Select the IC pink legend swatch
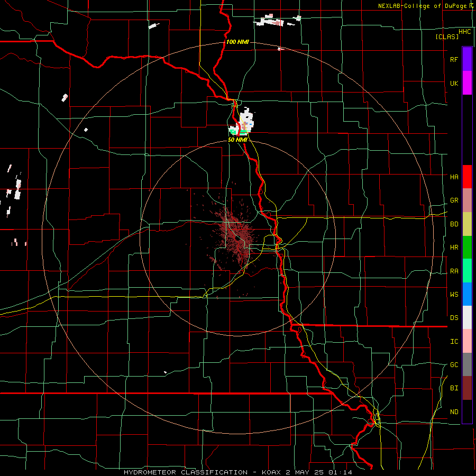This screenshot has height=476, width=476. (467, 341)
